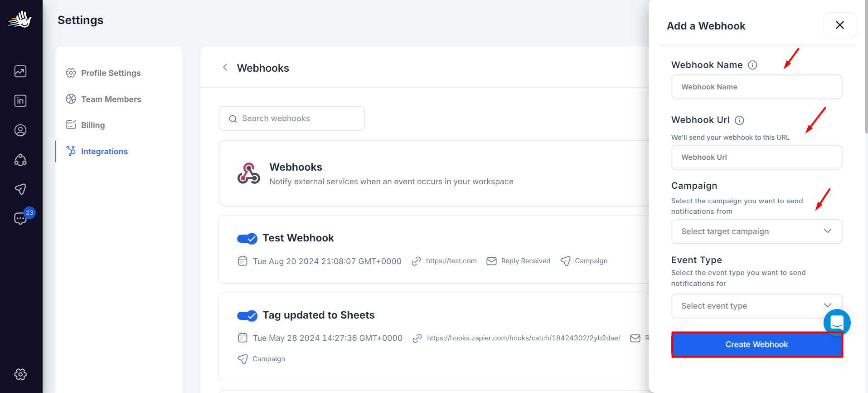Open the campaigns paper plane sidebar icon
868x393 pixels.
point(20,189)
